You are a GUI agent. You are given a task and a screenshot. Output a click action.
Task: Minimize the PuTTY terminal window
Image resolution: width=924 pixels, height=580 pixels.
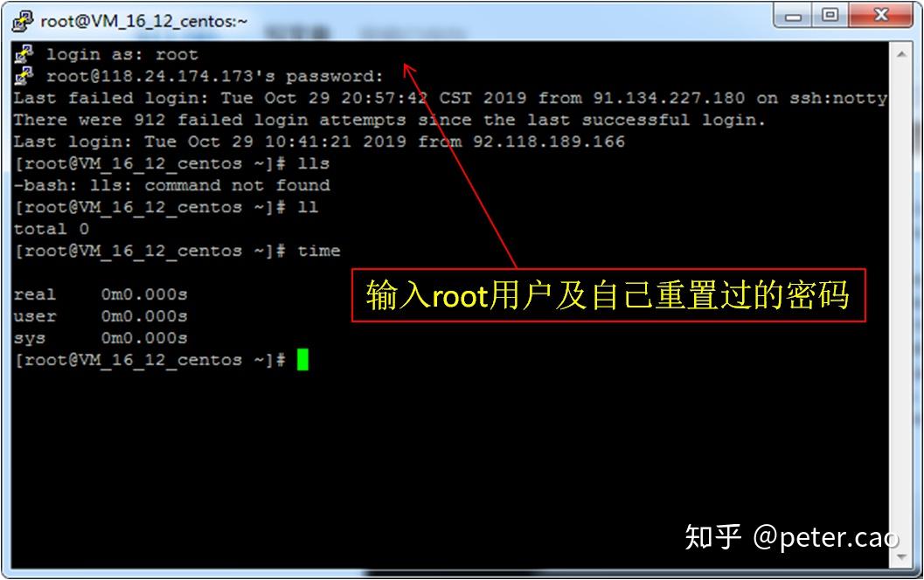pyautogui.click(x=793, y=16)
